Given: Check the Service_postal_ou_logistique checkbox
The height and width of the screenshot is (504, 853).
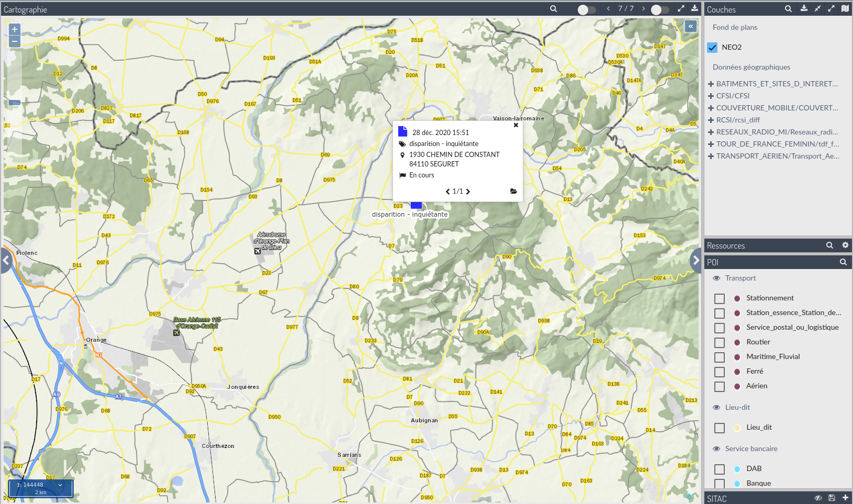Looking at the screenshot, I should tap(720, 328).
